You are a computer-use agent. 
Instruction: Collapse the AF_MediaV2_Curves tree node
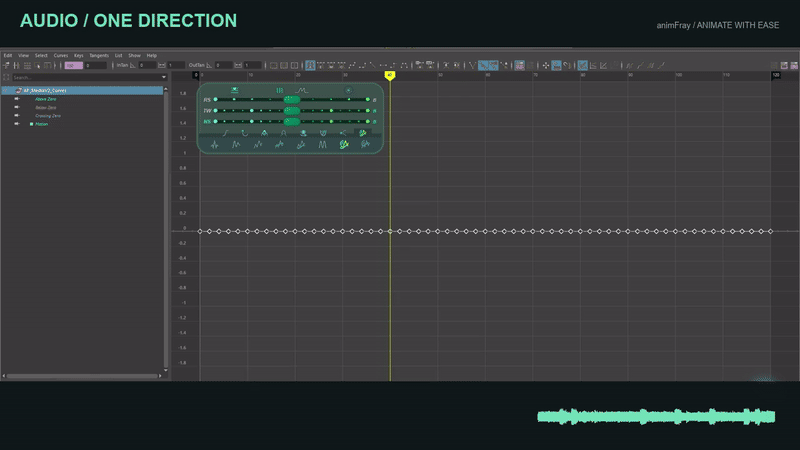click(x=5, y=90)
